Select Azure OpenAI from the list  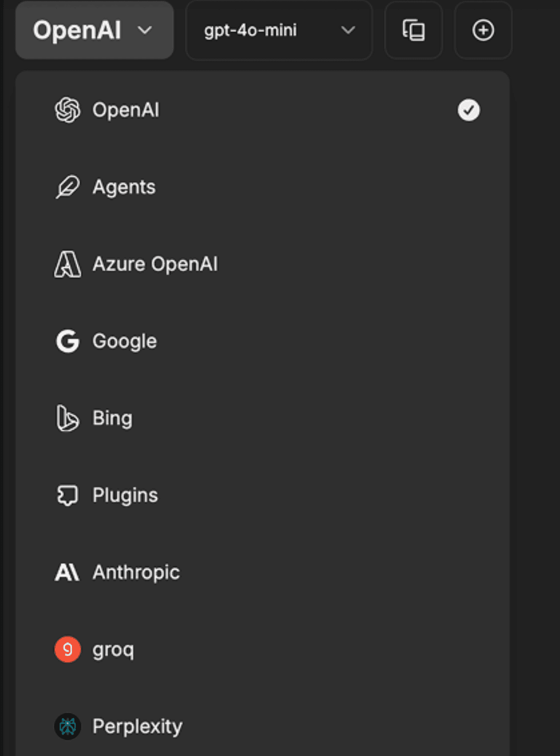pos(155,264)
